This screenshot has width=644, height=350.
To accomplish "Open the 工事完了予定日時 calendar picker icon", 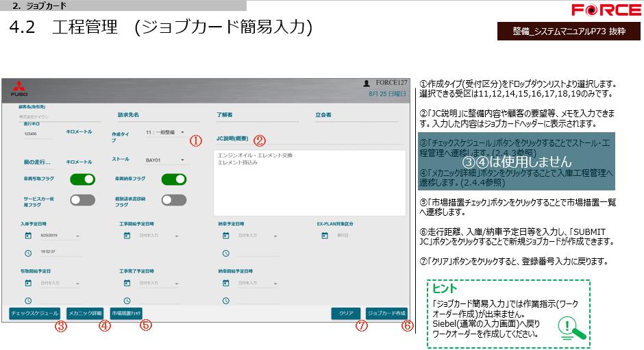I will 127,283.
